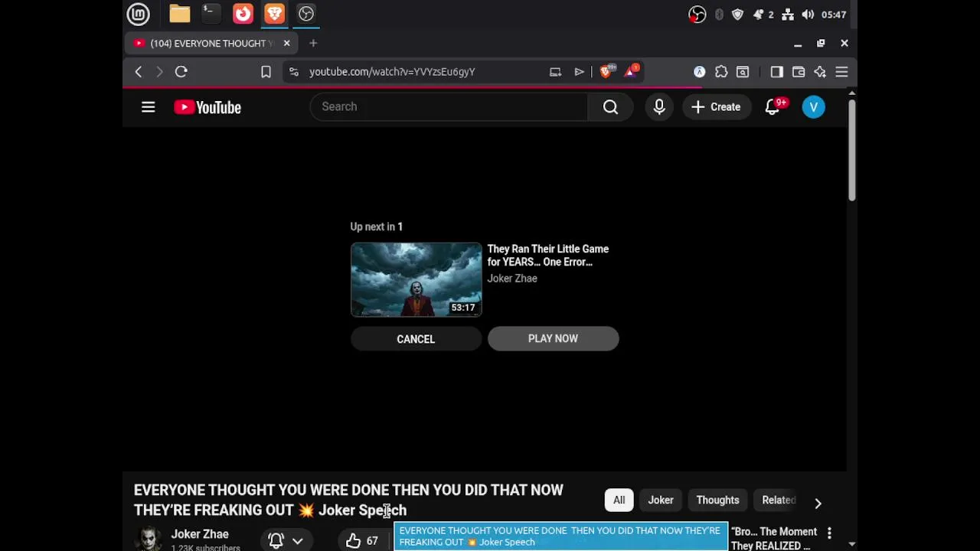
Task: Open YouTube notifications bell
Action: (773, 107)
